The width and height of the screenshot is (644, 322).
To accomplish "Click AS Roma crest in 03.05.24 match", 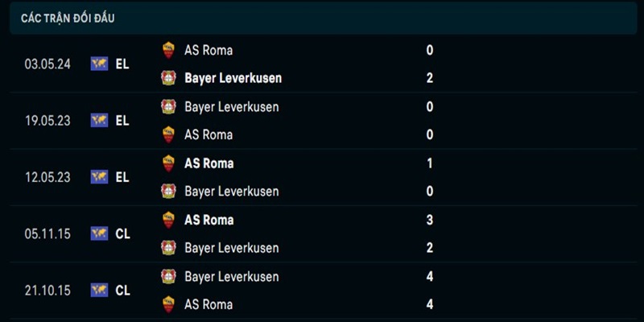I will tap(168, 50).
